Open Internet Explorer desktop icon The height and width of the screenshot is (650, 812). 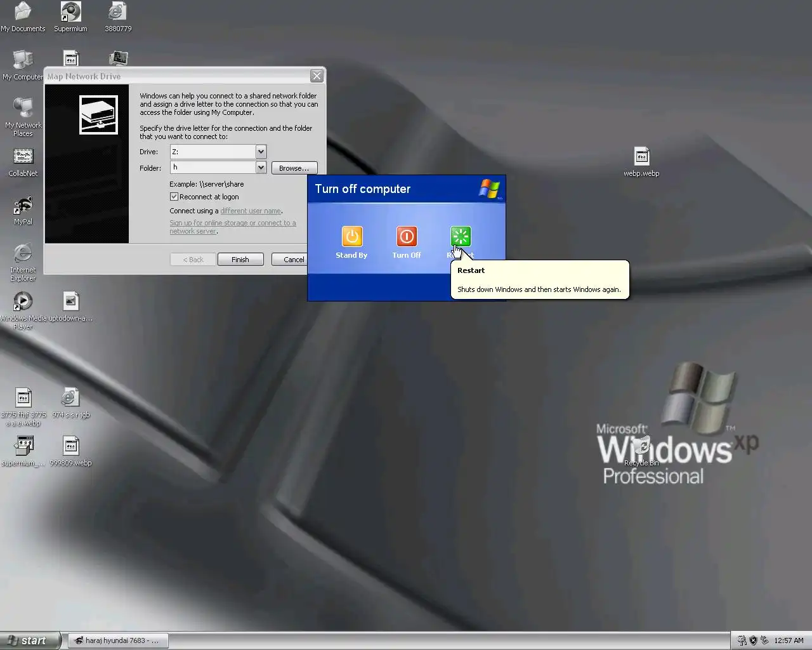coord(23,262)
